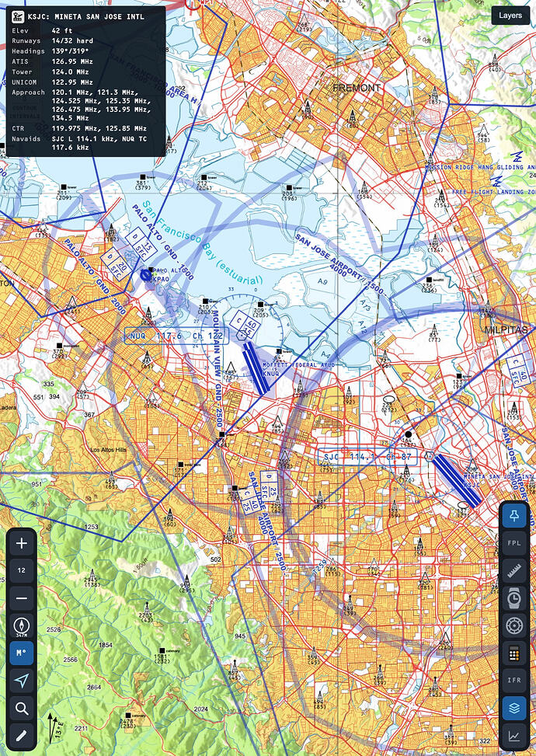The height and width of the screenshot is (756, 536).
Task: Click the KSJC Mineta San Jose Intl title
Action: coord(85,16)
